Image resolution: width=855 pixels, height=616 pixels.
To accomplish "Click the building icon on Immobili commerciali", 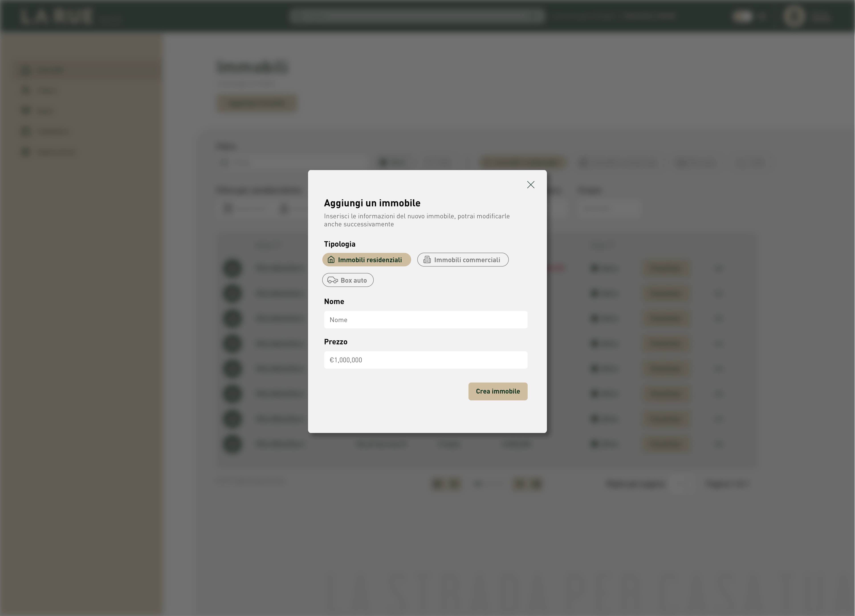I will click(x=427, y=260).
